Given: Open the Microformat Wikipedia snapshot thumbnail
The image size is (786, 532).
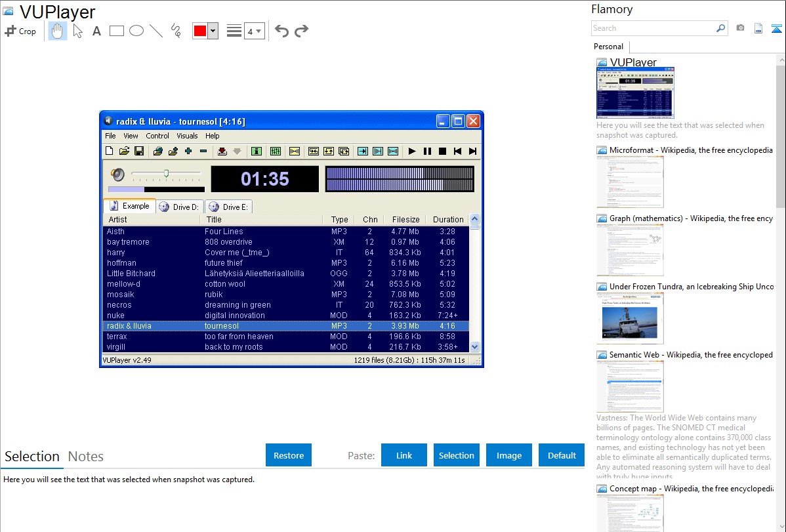Looking at the screenshot, I should click(x=630, y=182).
